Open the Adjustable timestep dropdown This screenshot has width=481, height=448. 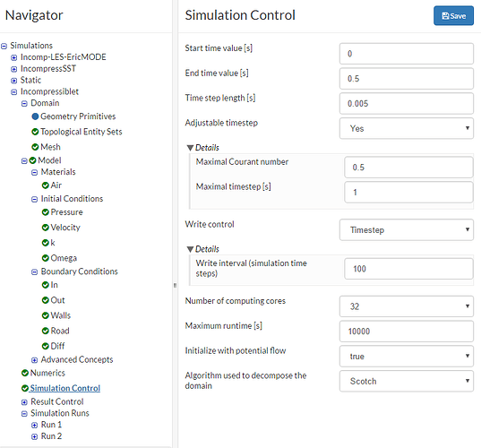[407, 128]
